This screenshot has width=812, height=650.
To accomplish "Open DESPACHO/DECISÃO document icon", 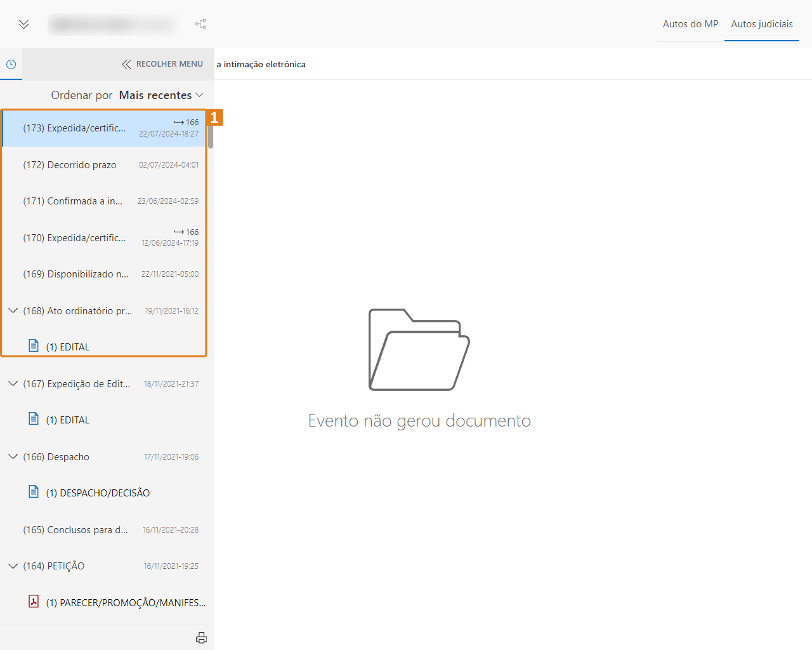I will tap(34, 492).
